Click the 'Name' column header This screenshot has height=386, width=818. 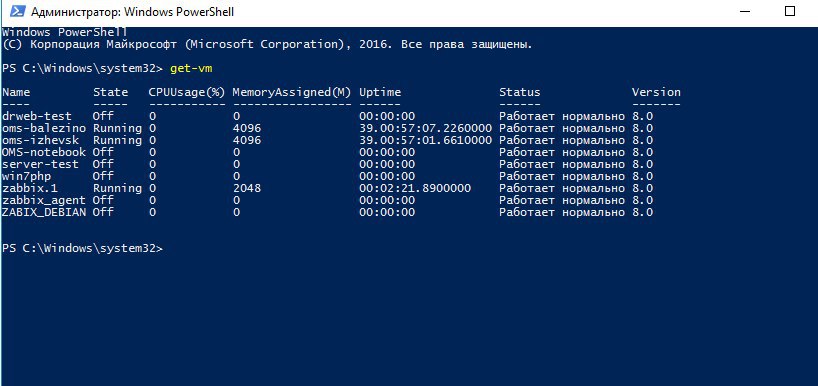coord(16,92)
